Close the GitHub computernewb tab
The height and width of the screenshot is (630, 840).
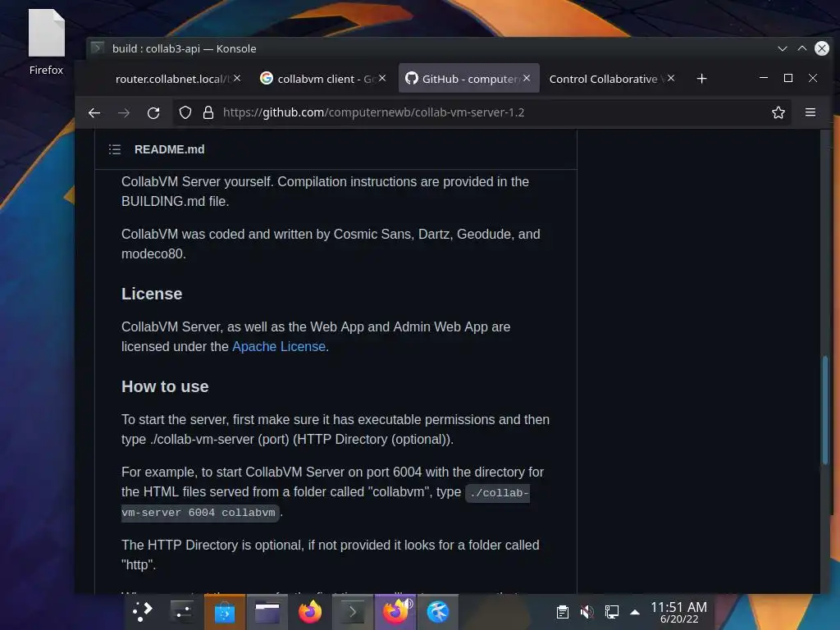coord(527,78)
